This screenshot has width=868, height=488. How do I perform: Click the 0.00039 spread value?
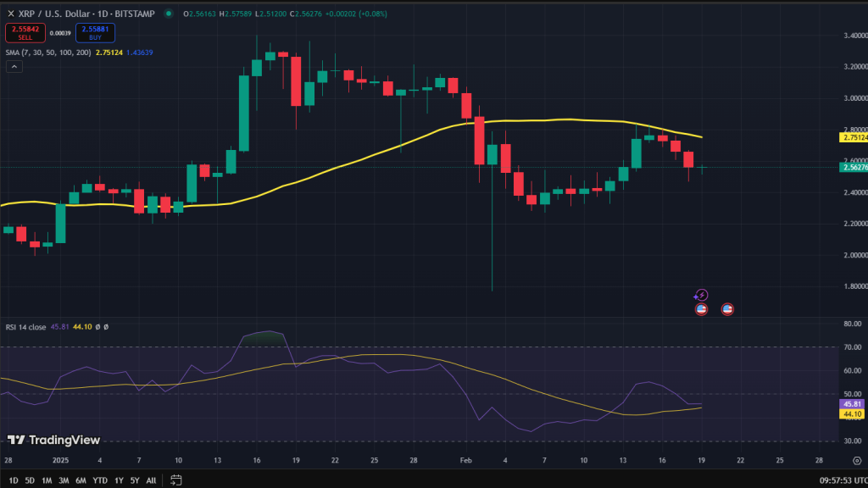[60, 33]
